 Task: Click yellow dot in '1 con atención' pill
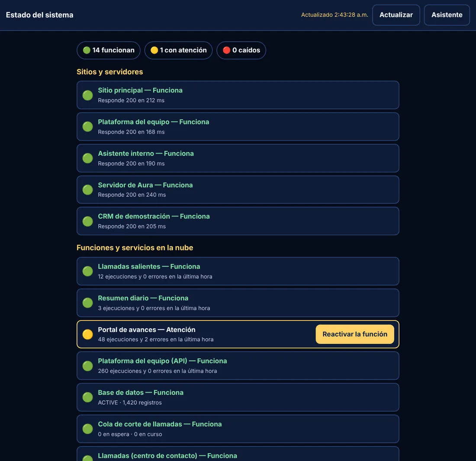pos(154,50)
